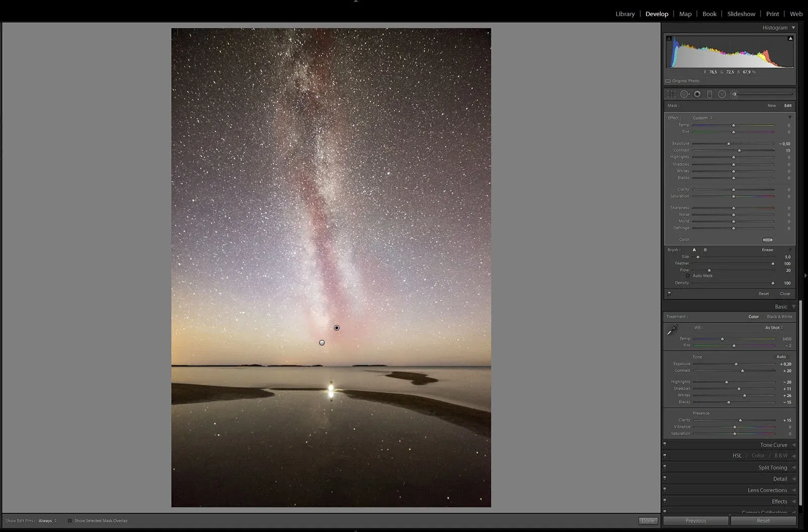Open the Effect Custom preset dropdown

coord(702,118)
